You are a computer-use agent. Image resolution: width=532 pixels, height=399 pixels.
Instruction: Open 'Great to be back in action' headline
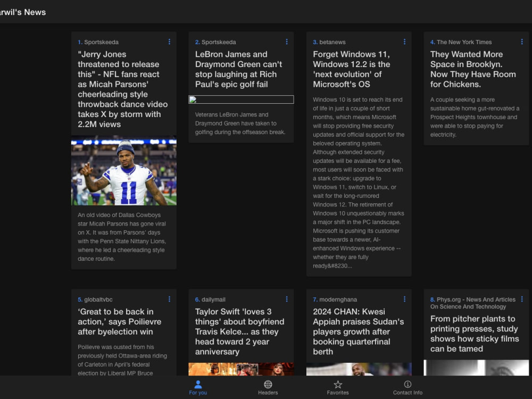pos(119,322)
